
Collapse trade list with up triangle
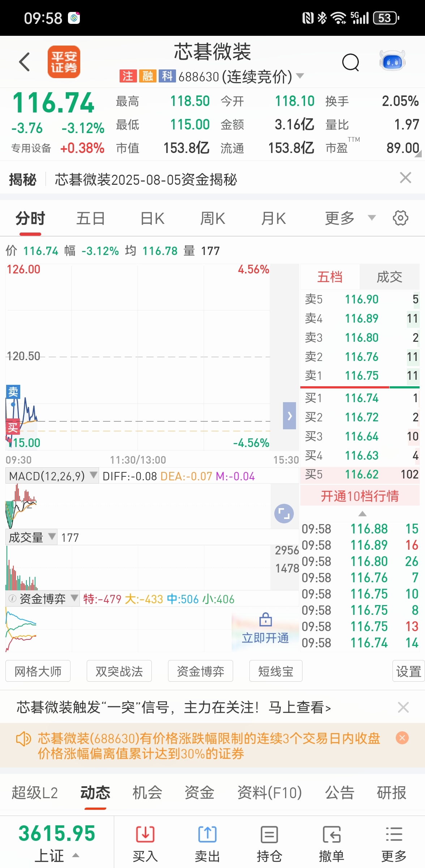coord(362,514)
